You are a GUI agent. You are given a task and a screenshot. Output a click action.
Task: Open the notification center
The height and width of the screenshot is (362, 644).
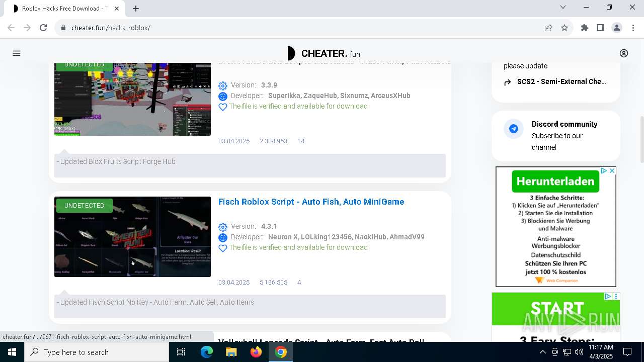click(628, 352)
